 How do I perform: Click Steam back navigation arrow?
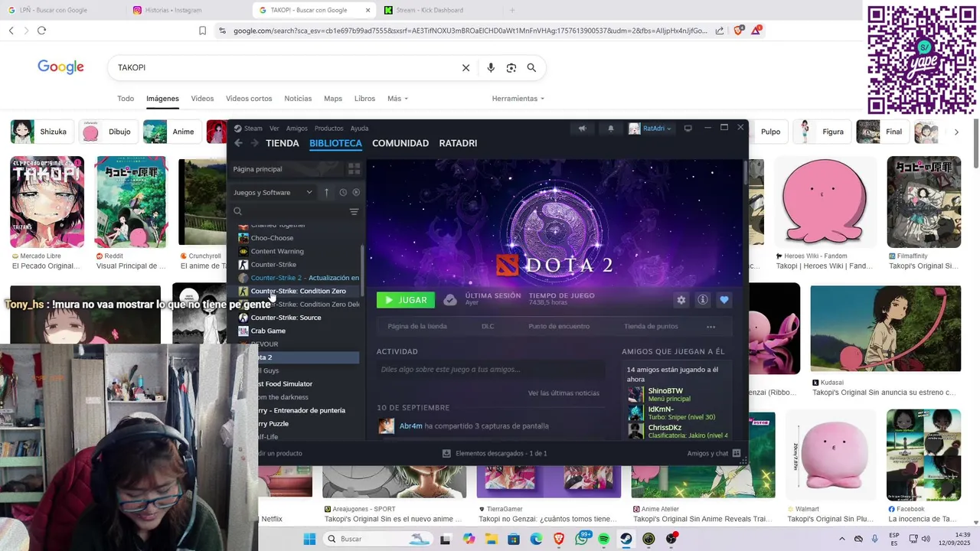tap(238, 143)
